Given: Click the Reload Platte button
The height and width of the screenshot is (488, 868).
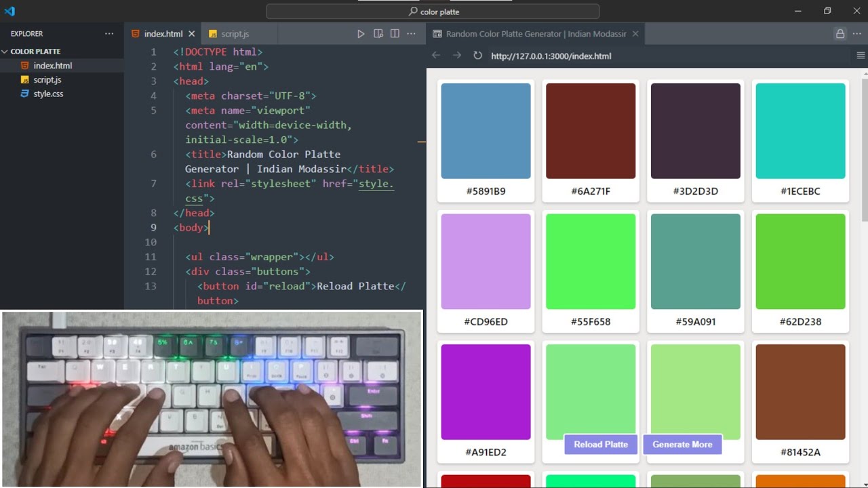Looking at the screenshot, I should point(601,445).
